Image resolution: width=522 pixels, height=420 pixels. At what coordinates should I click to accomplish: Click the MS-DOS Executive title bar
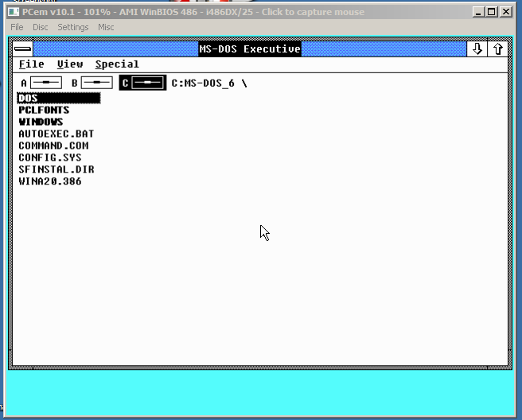(x=250, y=49)
